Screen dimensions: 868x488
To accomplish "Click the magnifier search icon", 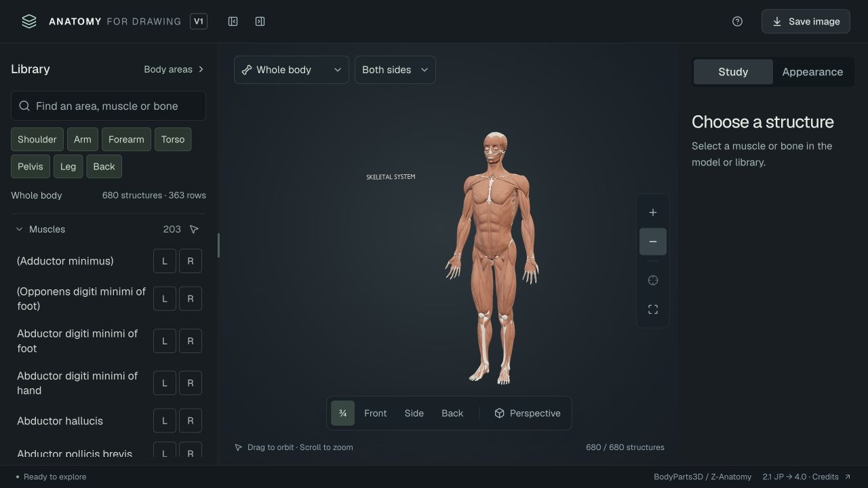I will point(24,106).
